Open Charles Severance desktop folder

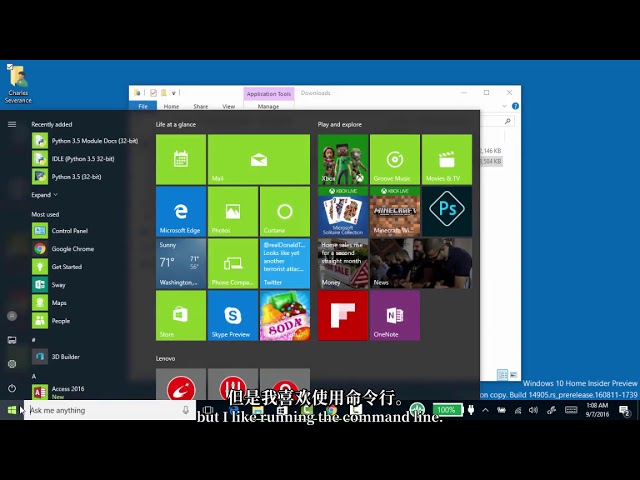pyautogui.click(x=18, y=84)
